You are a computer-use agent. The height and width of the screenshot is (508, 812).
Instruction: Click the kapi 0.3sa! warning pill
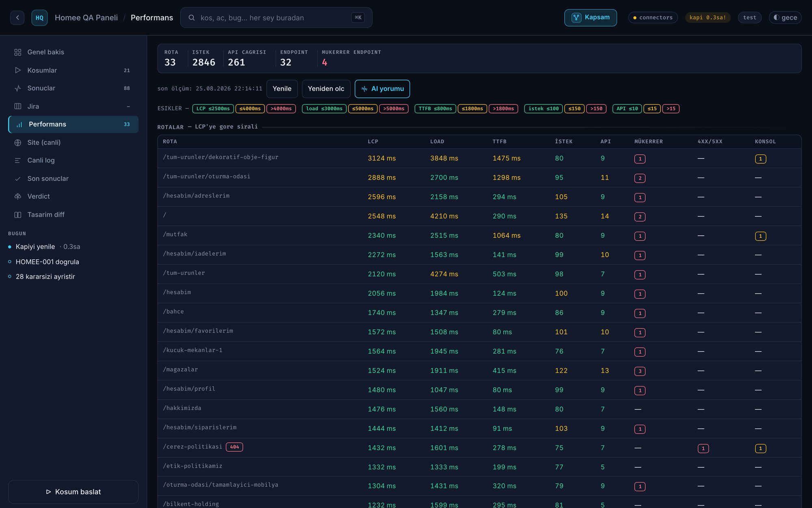point(708,17)
